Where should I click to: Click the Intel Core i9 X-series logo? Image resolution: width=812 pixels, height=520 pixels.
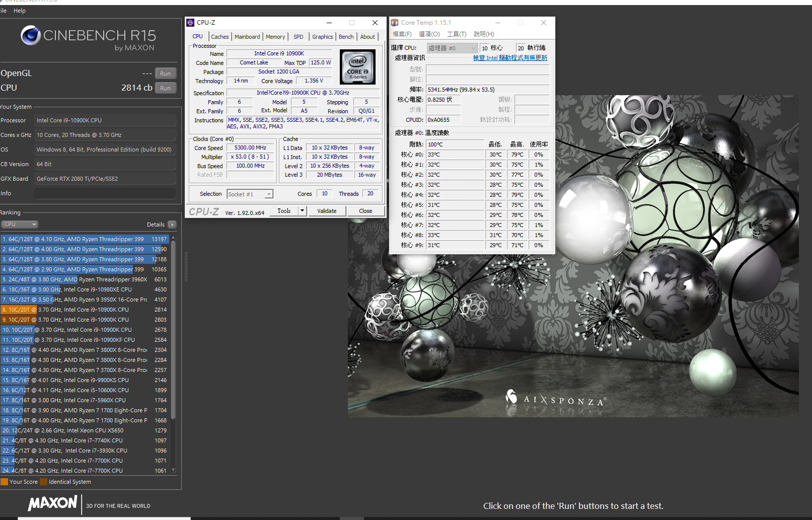coord(357,67)
